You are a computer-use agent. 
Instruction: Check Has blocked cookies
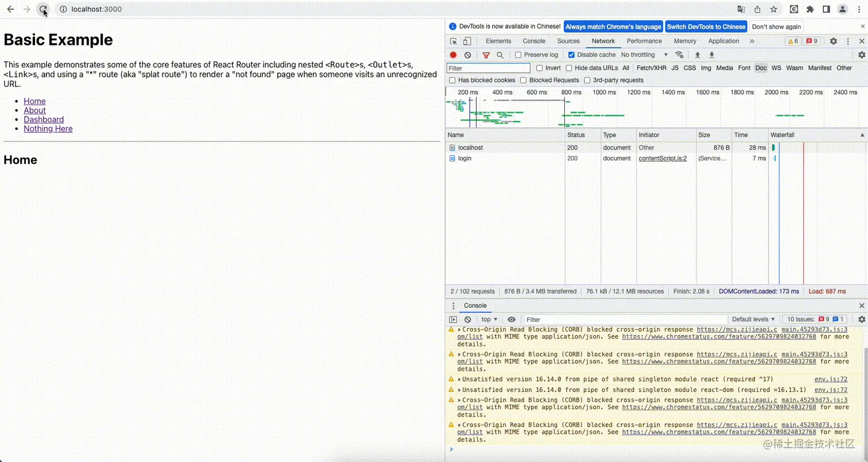click(452, 80)
